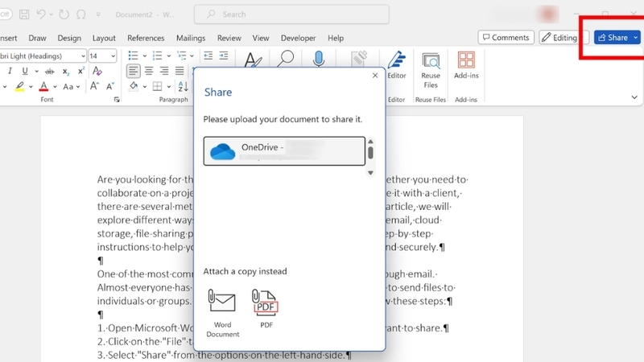
Task: Increase the paragraph indent
Action: pyautogui.click(x=224, y=56)
